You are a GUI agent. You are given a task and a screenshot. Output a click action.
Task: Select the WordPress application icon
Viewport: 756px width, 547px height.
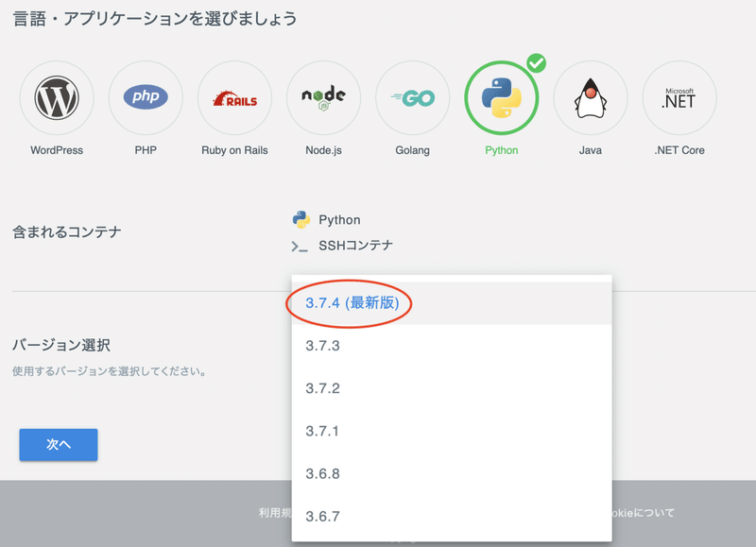click(x=57, y=97)
